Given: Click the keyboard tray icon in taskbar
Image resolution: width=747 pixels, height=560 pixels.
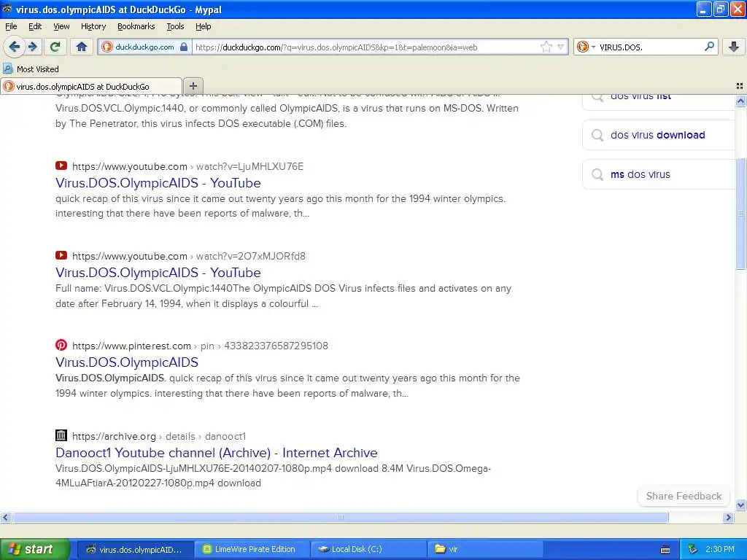Looking at the screenshot, I should pos(665,550).
